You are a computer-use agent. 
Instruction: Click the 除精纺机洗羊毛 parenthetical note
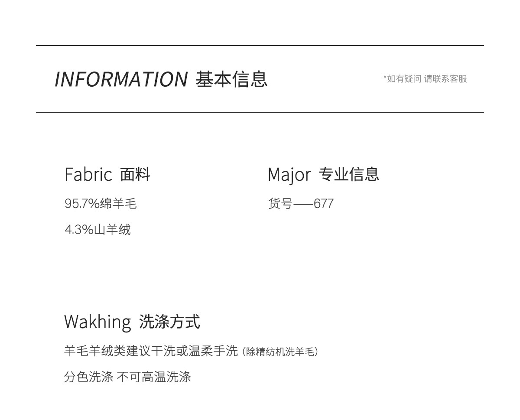pyautogui.click(x=280, y=352)
